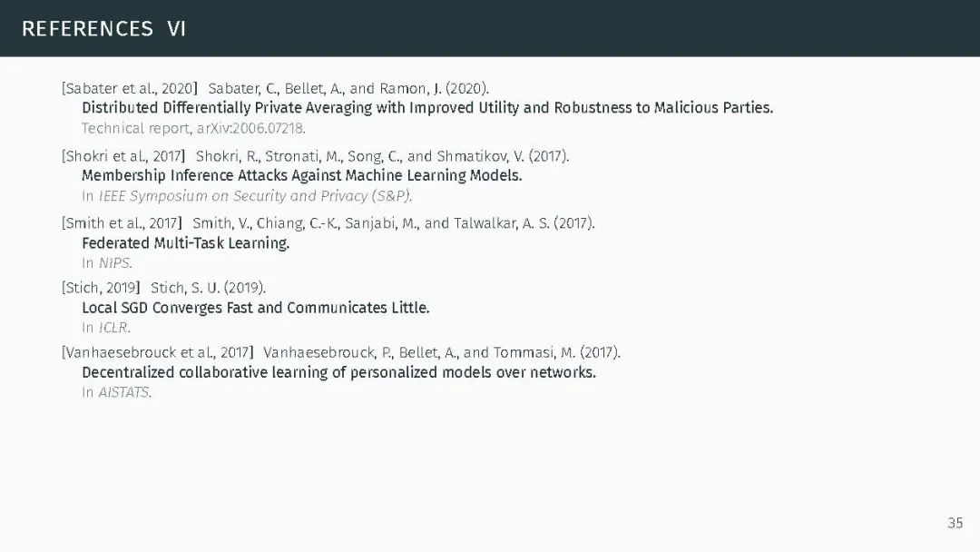Click the "In NIPS" venue line

[107, 263]
